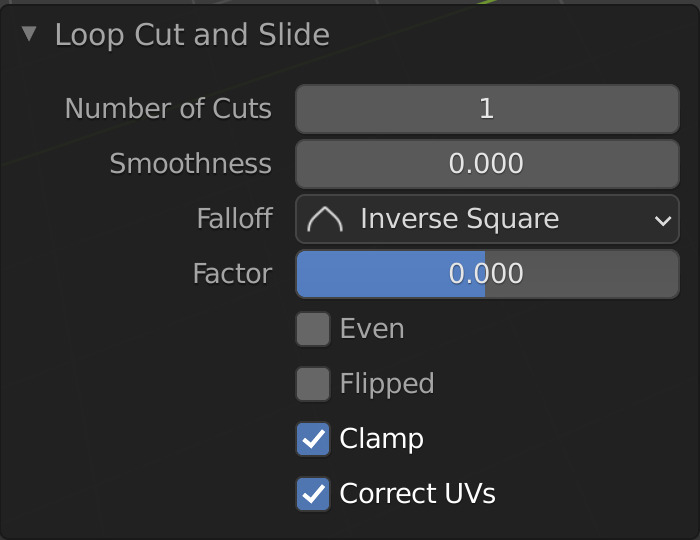
Task: Click the blue filled part of Factor slider
Action: point(390,274)
